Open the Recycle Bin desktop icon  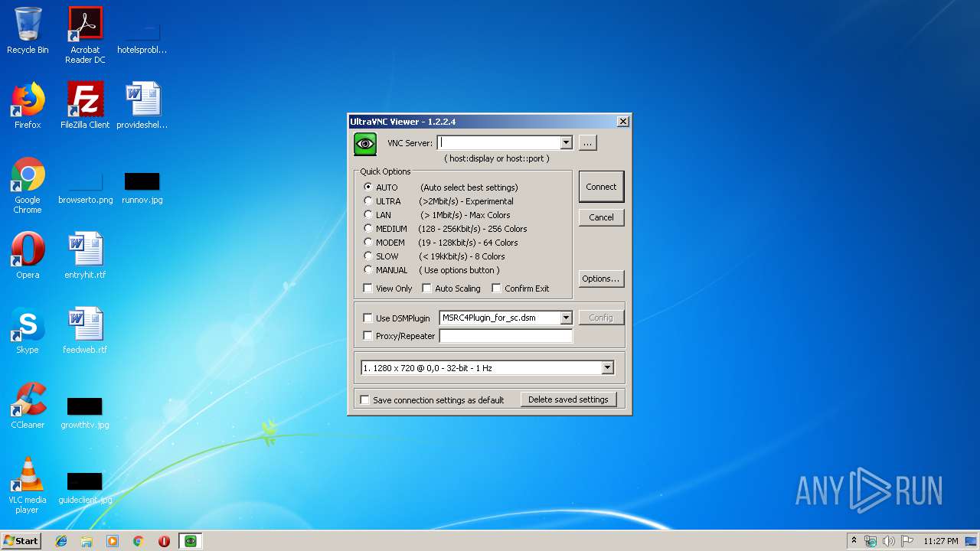click(x=28, y=31)
